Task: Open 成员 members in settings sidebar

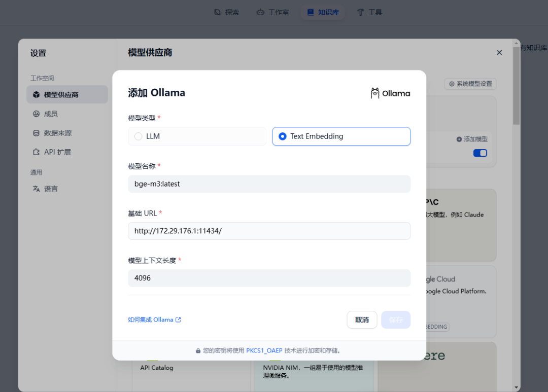Action: pos(67,114)
